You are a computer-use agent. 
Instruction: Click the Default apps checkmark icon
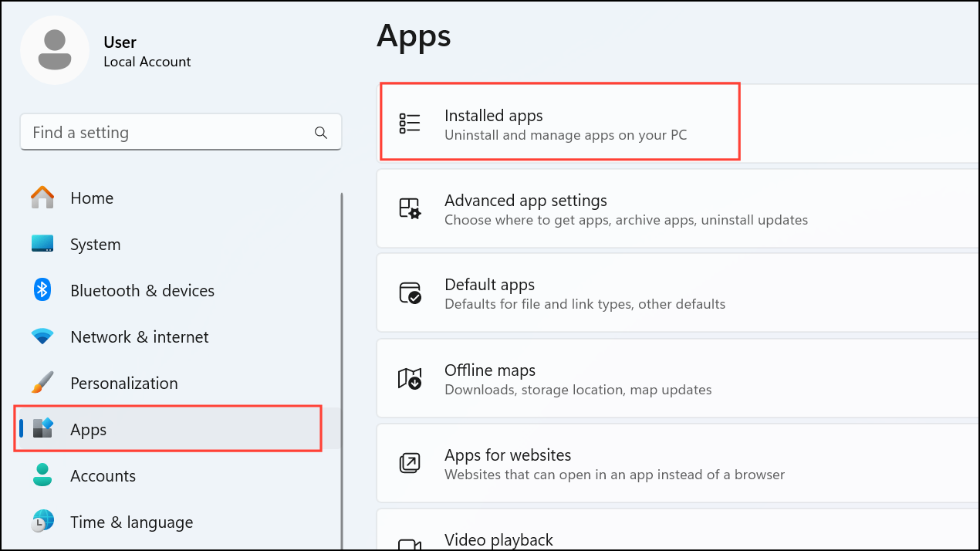coord(410,293)
